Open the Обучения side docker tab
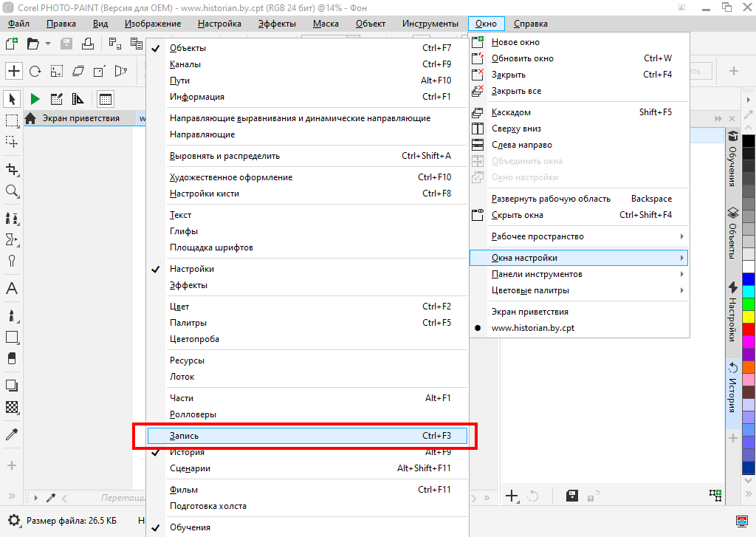 [733, 159]
